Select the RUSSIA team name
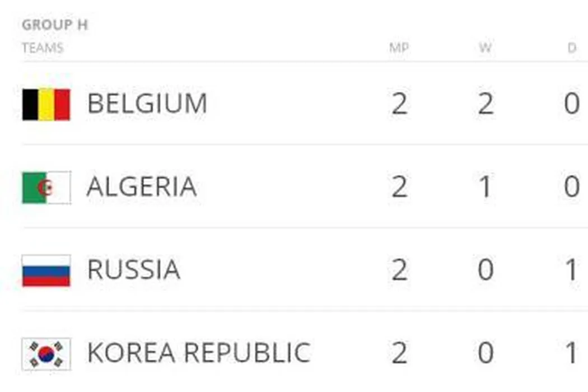This screenshot has height=392, width=588. [134, 270]
